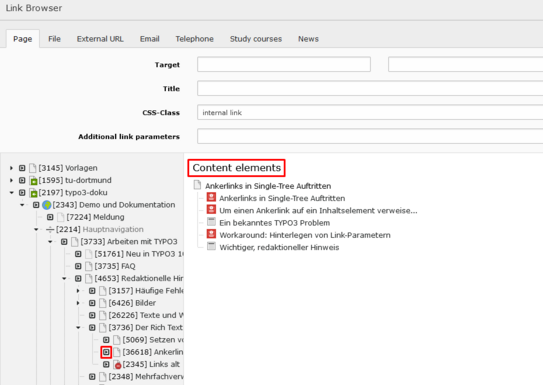Click red icon of Um einen Ankerlink element

coord(211,210)
